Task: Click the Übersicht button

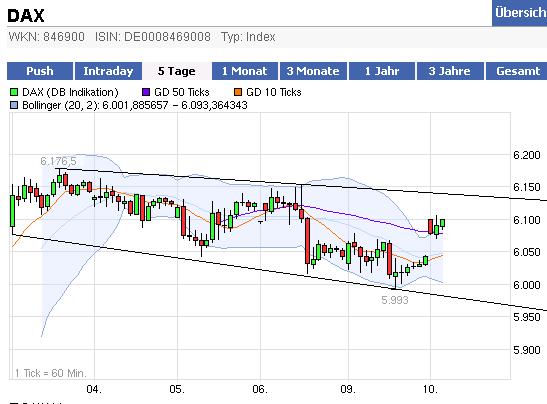Action: tap(519, 13)
